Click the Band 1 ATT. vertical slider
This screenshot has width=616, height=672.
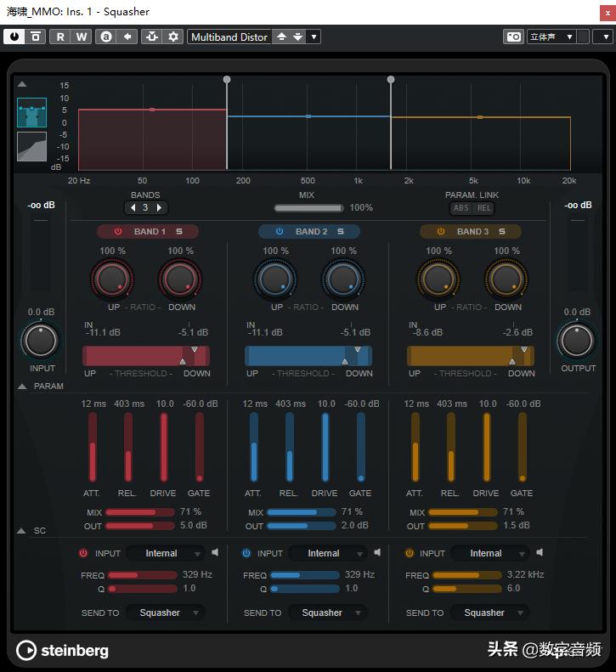click(92, 447)
